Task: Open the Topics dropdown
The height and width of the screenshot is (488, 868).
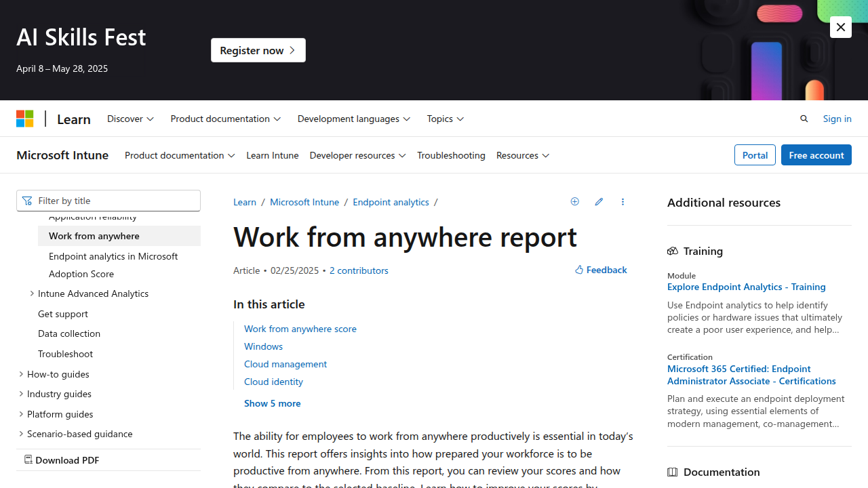Action: 446,119
